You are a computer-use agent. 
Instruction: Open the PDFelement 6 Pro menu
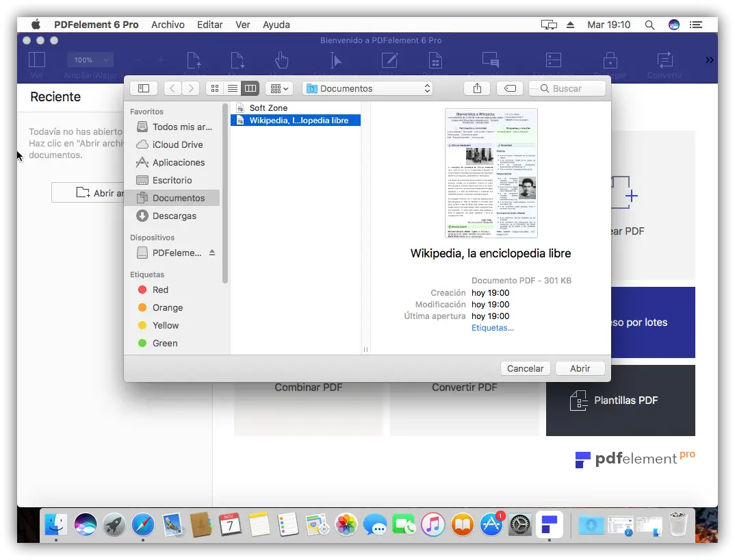point(96,25)
